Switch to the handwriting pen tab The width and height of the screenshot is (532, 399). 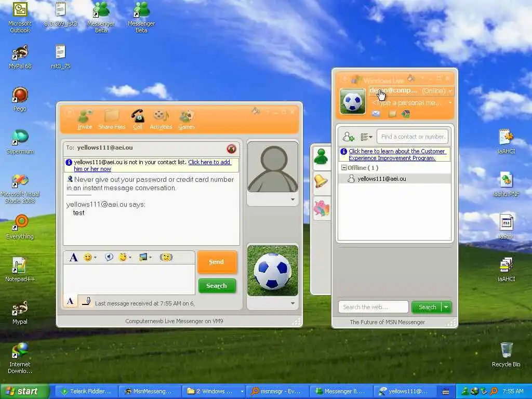pos(87,301)
